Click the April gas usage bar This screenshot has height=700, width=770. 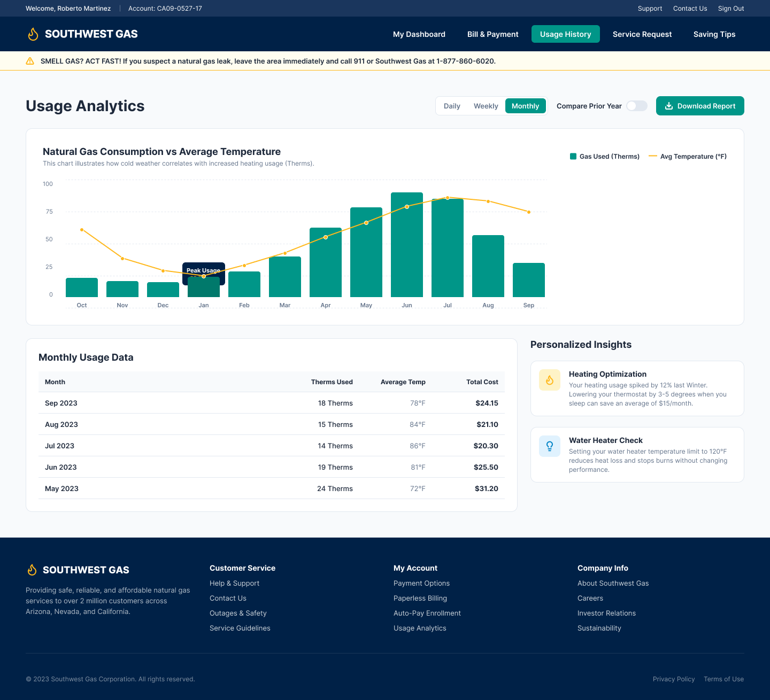click(x=326, y=262)
